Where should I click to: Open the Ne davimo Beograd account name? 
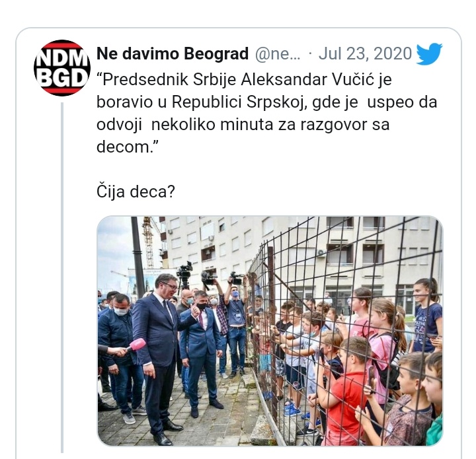tap(173, 54)
